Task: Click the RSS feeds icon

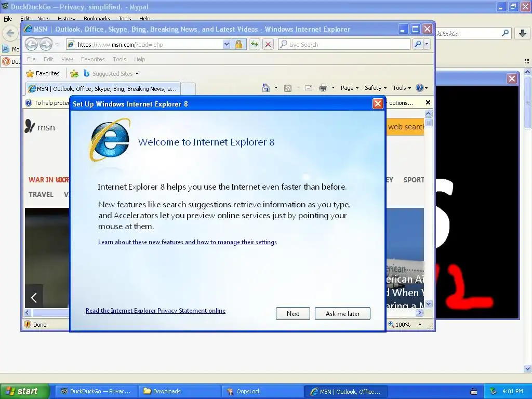Action: [x=288, y=88]
